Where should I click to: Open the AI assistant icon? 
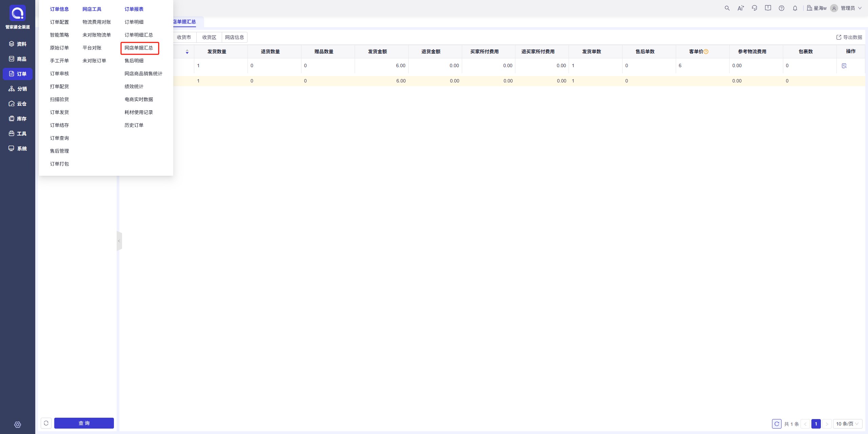[x=741, y=8]
